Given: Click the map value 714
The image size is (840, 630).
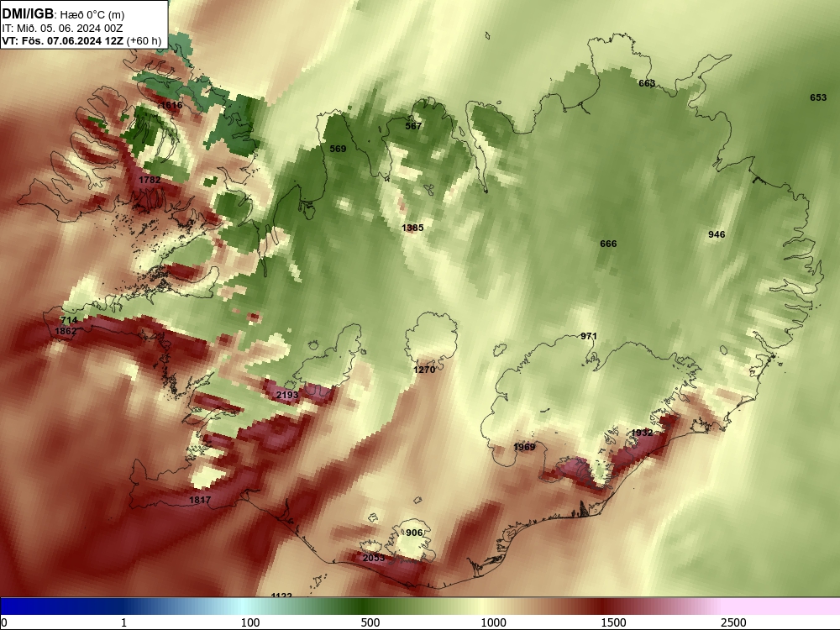Looking at the screenshot, I should click(69, 320).
